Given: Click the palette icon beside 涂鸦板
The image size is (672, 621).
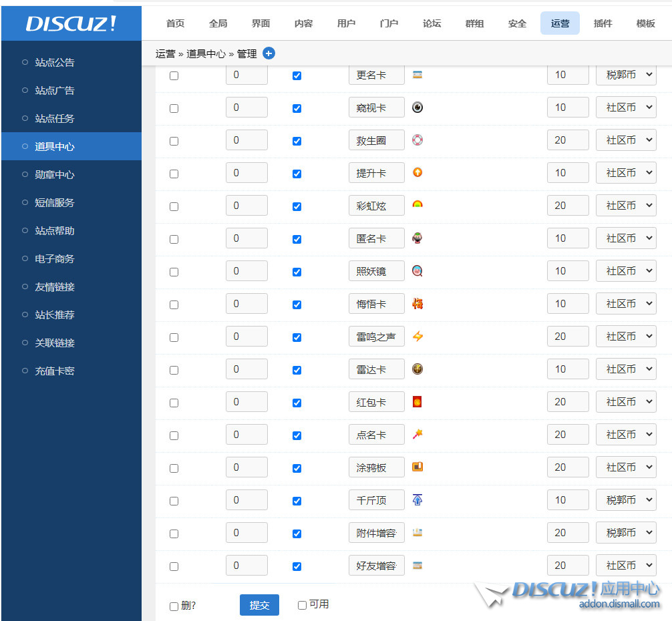Looking at the screenshot, I should pyautogui.click(x=417, y=467).
